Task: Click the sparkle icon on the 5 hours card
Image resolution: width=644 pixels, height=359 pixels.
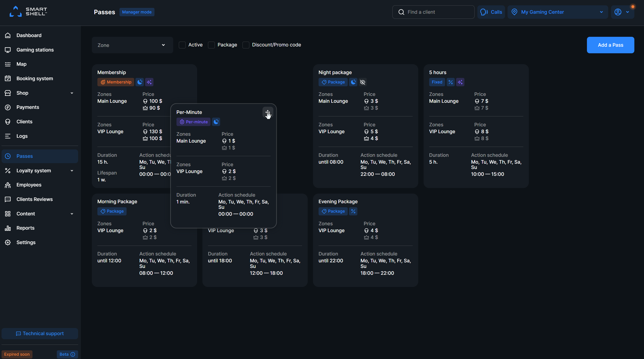Action: click(x=460, y=82)
